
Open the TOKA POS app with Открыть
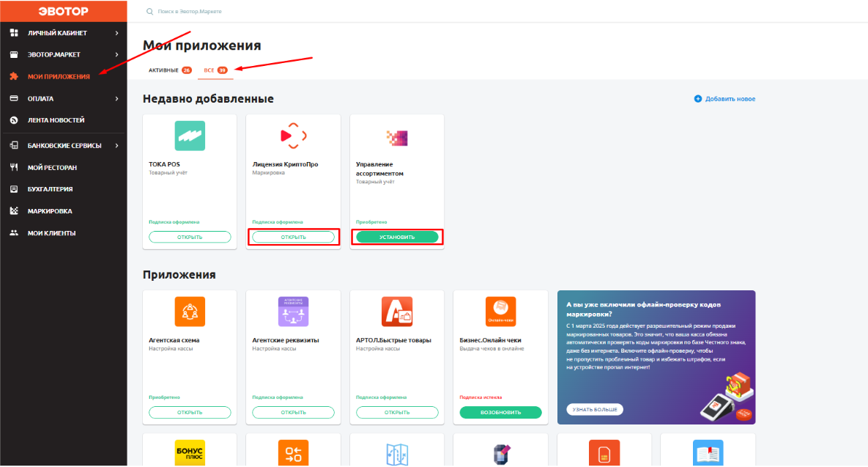click(x=190, y=237)
